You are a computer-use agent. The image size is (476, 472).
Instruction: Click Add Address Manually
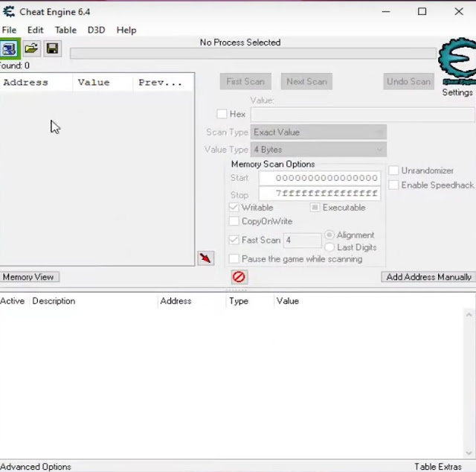click(x=428, y=277)
